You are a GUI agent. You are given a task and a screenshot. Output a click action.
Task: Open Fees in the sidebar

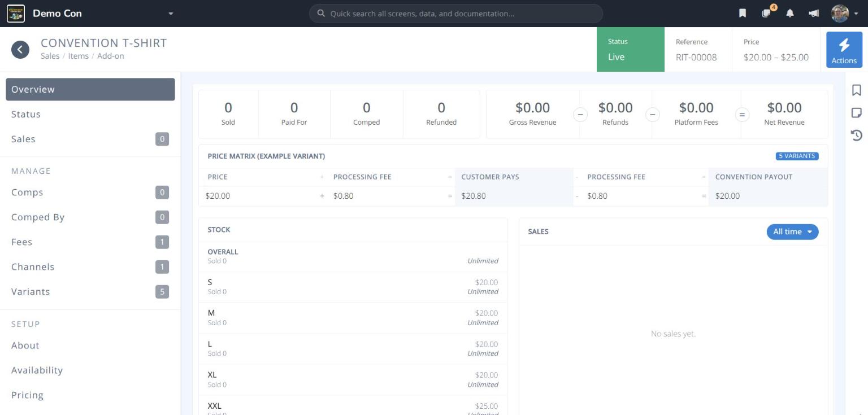click(x=90, y=242)
